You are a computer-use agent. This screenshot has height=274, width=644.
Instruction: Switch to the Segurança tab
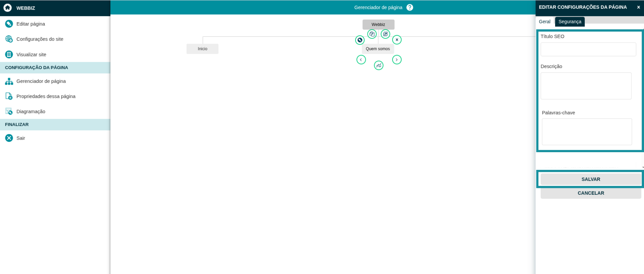pyautogui.click(x=570, y=22)
